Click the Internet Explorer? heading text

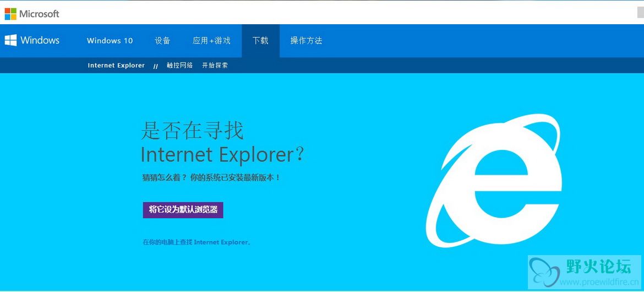(222, 155)
